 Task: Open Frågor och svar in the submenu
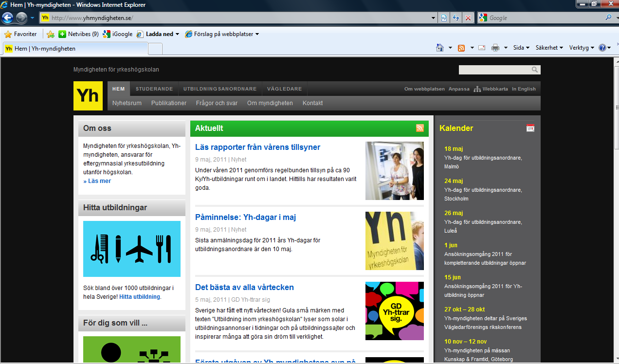pyautogui.click(x=217, y=103)
